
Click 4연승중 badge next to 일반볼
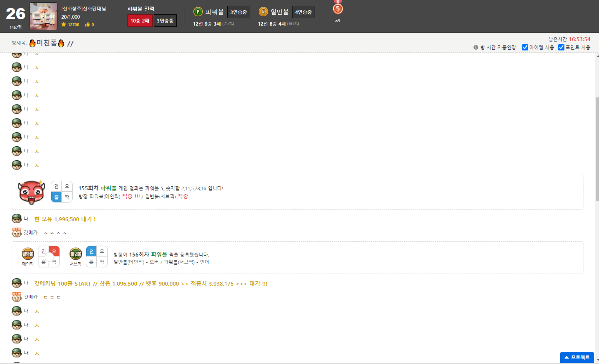tap(303, 12)
